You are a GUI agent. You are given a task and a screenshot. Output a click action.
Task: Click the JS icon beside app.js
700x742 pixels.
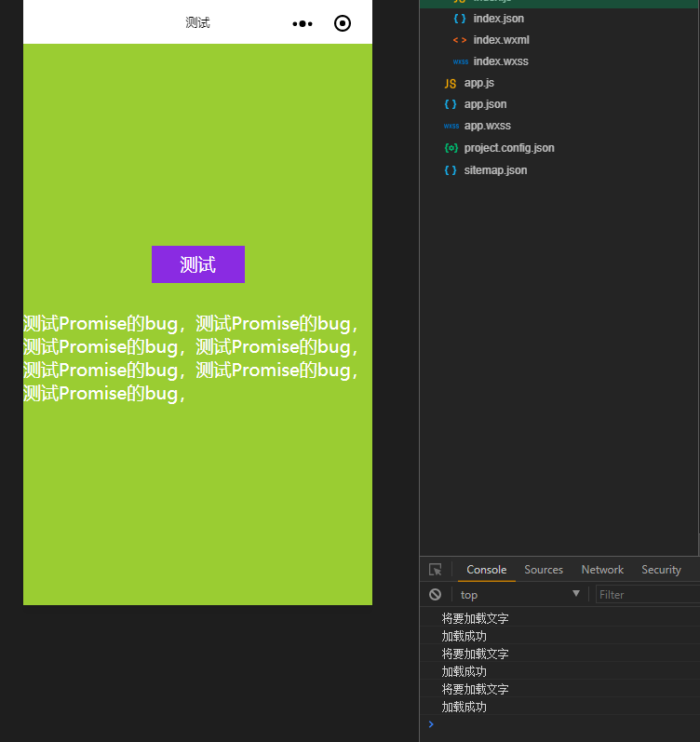451,84
